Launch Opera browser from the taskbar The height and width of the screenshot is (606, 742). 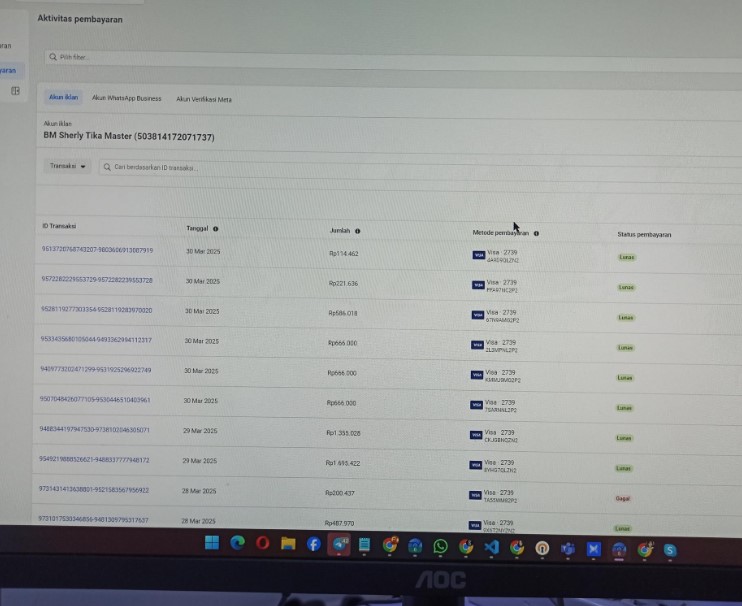coord(262,544)
